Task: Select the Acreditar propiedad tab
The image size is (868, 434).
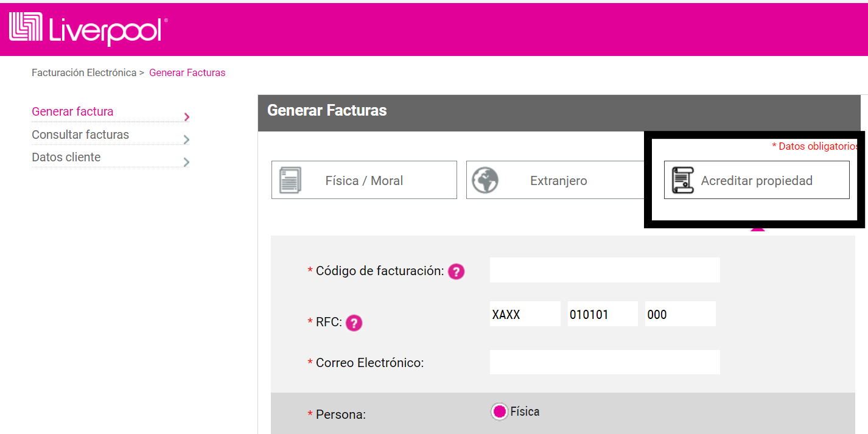Action: [757, 180]
